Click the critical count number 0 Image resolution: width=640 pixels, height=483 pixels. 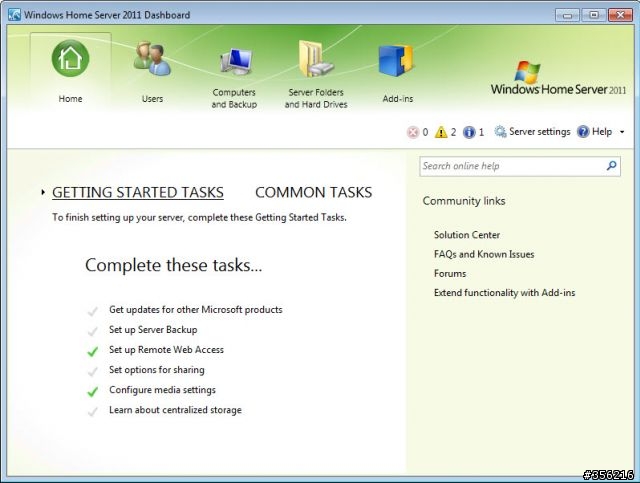tap(425, 132)
